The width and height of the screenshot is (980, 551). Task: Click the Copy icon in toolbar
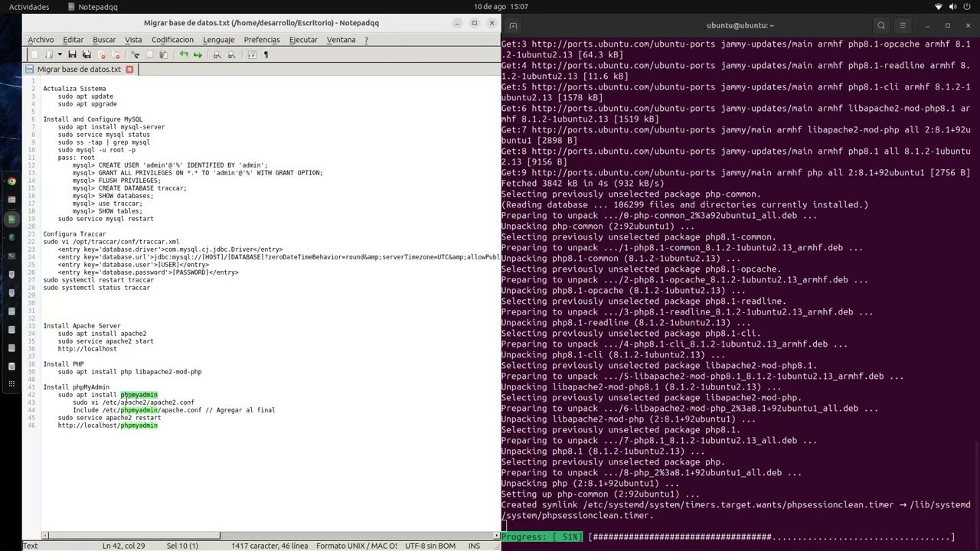coord(149,54)
